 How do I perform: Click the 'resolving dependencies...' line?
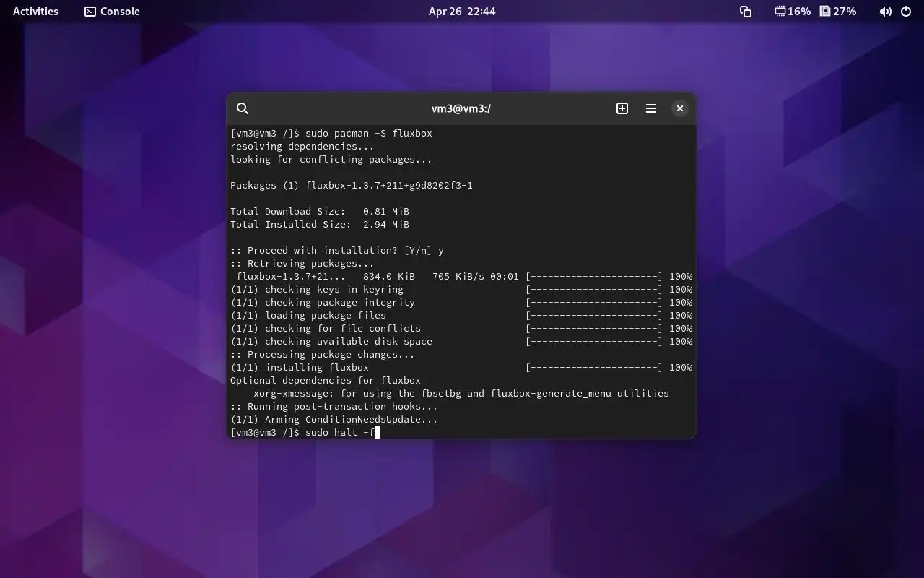(x=302, y=147)
